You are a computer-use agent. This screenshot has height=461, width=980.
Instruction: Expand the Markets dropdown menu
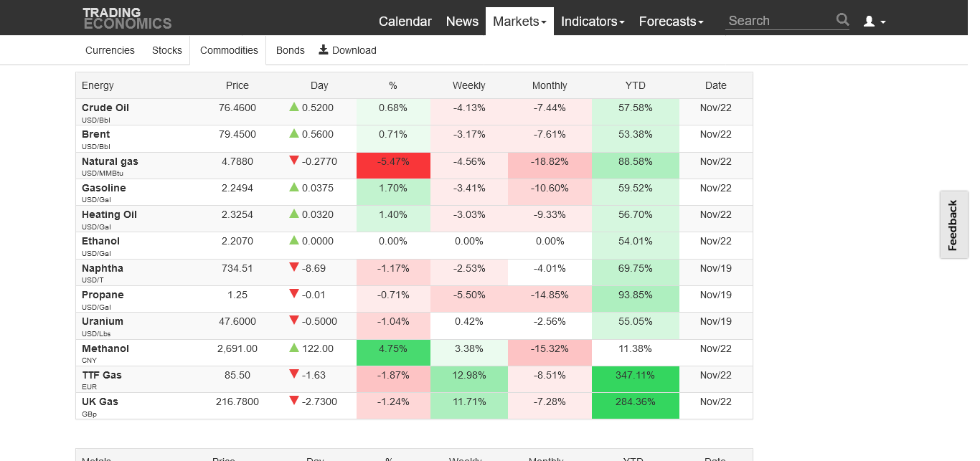(x=519, y=22)
